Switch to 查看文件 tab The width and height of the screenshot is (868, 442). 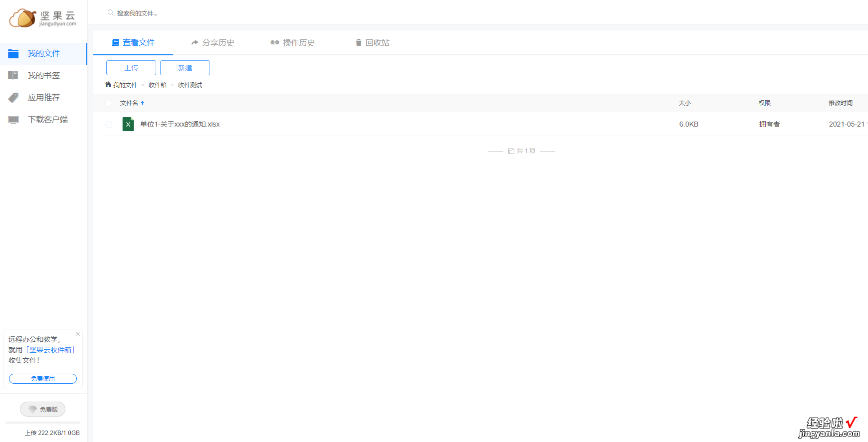[133, 43]
